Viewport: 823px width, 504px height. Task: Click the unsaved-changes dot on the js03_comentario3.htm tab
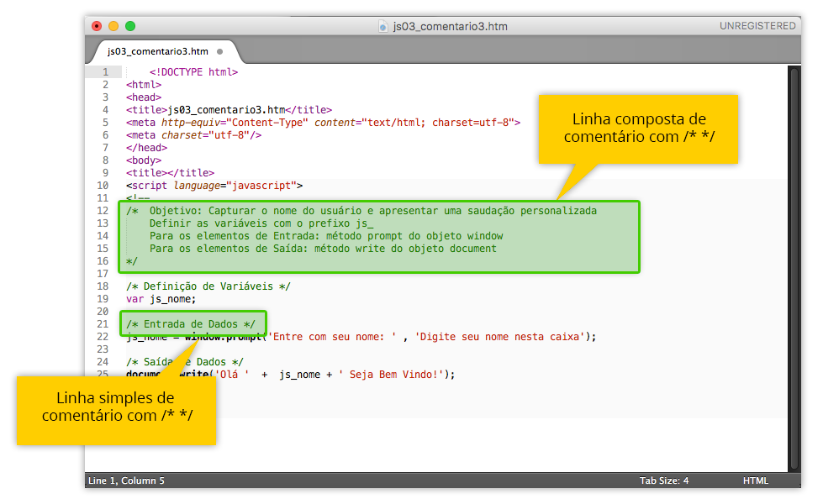pyautogui.click(x=220, y=51)
